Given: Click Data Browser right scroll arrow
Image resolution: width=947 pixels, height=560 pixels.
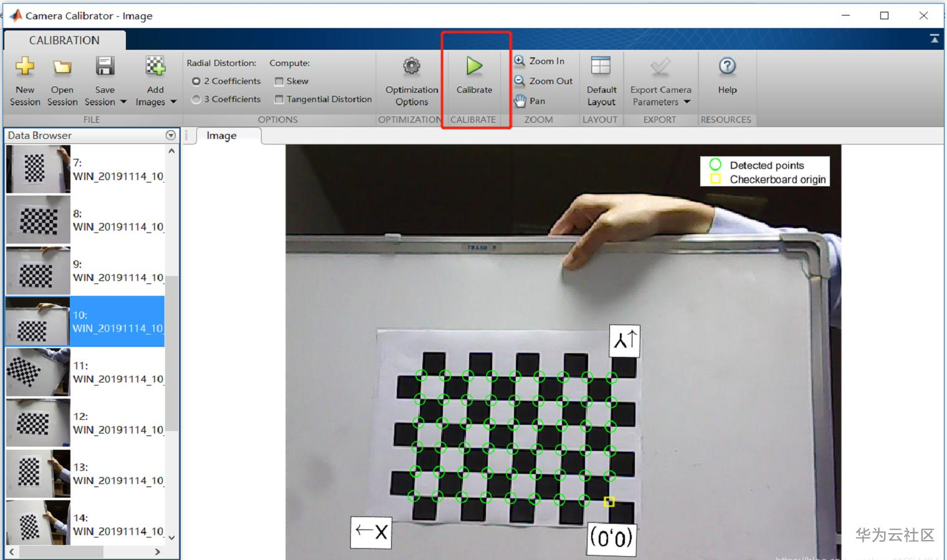Looking at the screenshot, I should click(158, 552).
